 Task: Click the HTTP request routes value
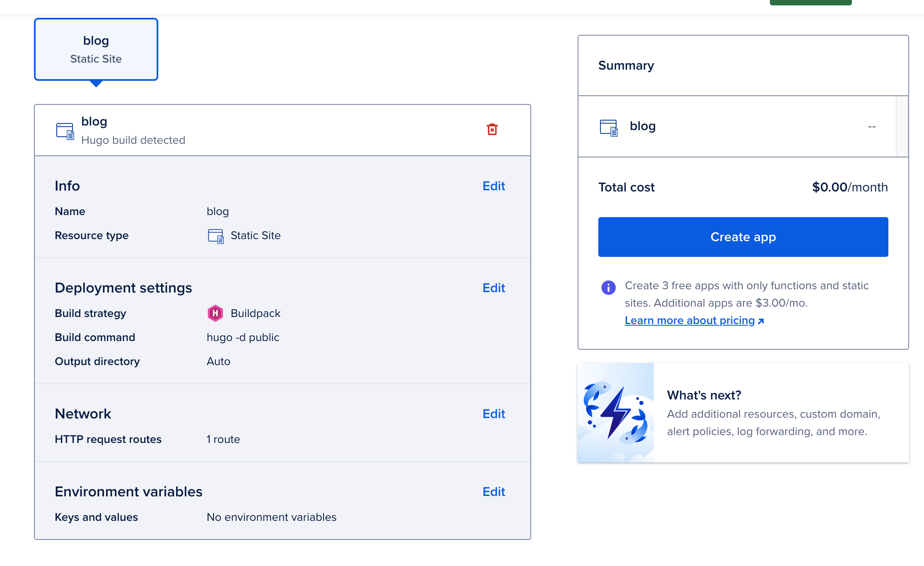[x=223, y=439]
